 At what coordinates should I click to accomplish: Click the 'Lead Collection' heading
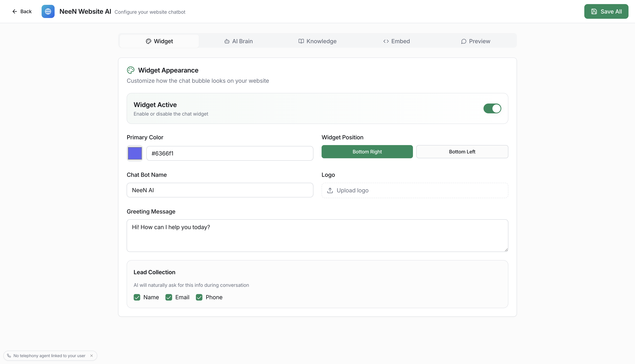154,272
